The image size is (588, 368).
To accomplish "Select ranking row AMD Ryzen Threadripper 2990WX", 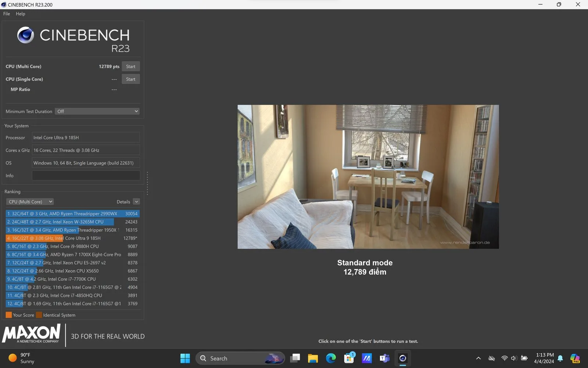I will pos(72,213).
